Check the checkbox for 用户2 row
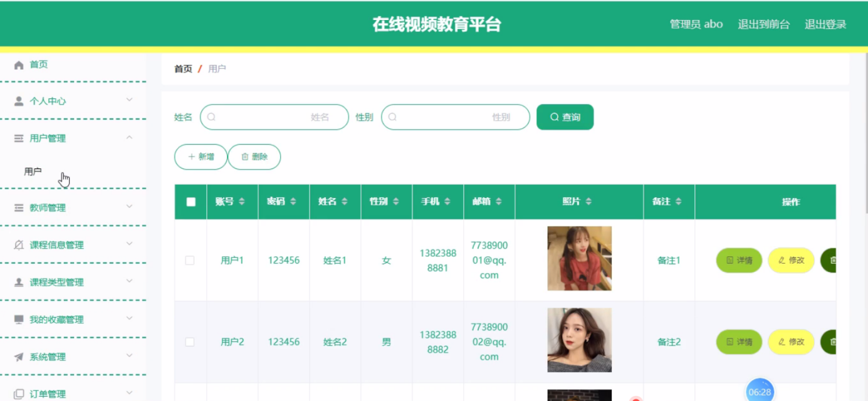The width and height of the screenshot is (868, 401). pyautogui.click(x=190, y=342)
